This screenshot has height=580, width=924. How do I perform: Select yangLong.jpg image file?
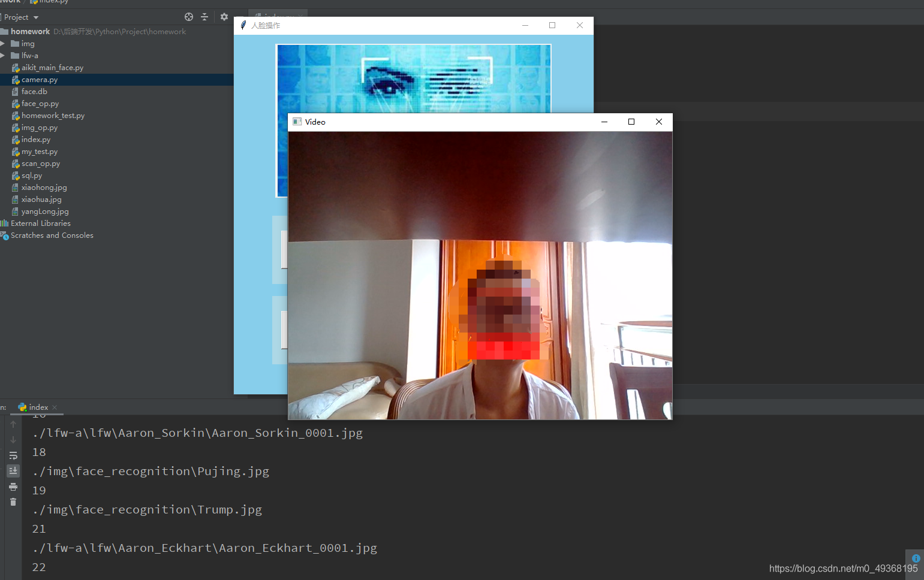(45, 212)
